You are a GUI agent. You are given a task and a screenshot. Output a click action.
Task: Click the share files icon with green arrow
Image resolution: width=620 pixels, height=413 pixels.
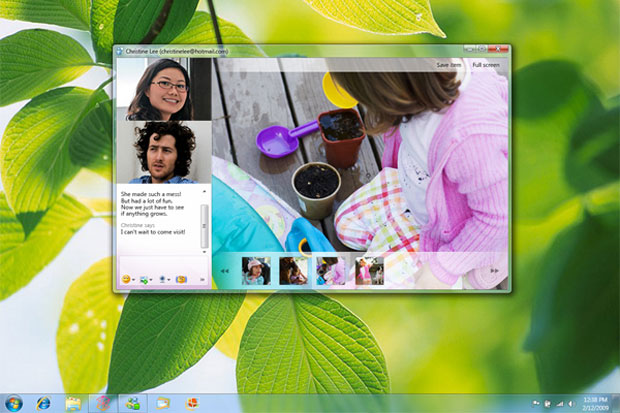click(x=144, y=280)
